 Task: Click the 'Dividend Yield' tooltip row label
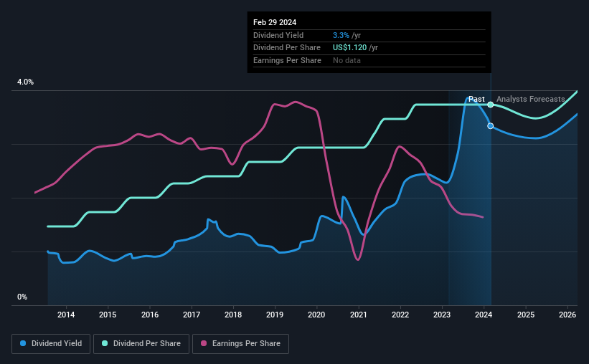pyautogui.click(x=278, y=35)
